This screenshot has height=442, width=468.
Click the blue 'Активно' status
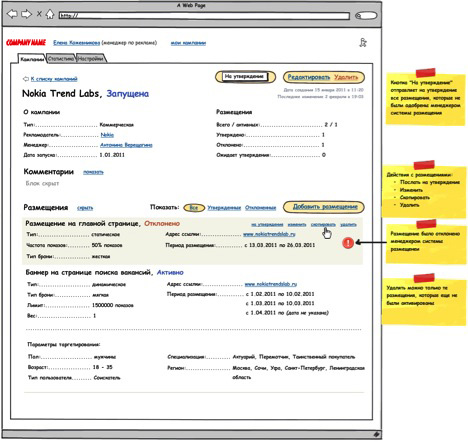tap(170, 272)
